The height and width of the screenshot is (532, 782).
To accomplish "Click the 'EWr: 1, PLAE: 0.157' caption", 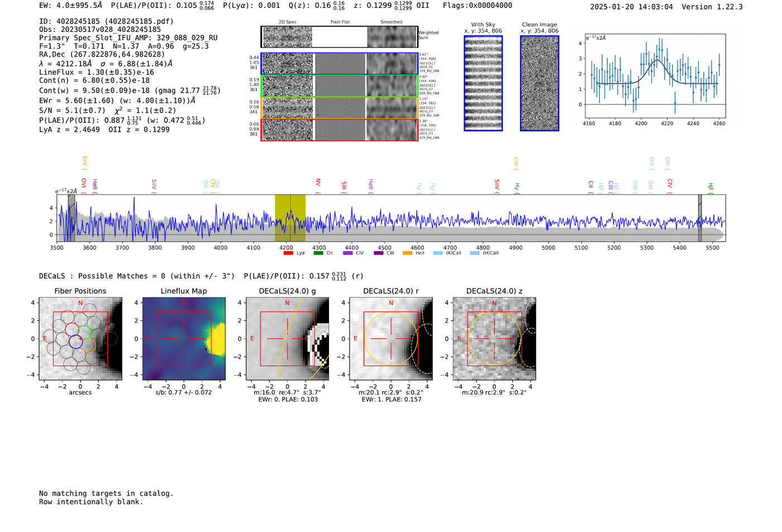I will click(391, 399).
